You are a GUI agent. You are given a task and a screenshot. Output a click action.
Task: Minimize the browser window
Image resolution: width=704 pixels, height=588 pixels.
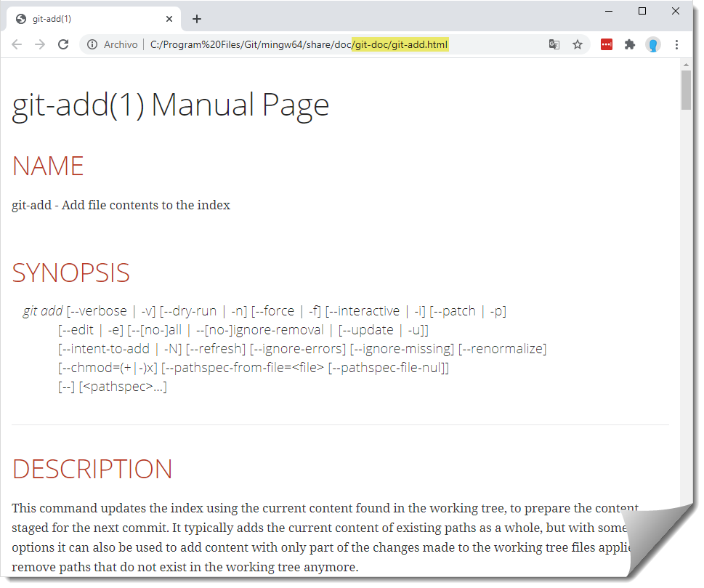[x=609, y=11]
